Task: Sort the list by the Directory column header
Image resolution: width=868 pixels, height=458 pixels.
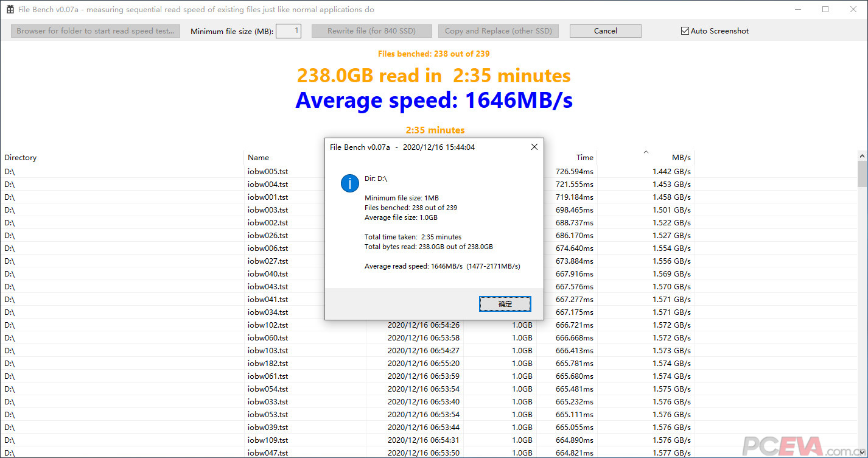Action: (x=122, y=158)
